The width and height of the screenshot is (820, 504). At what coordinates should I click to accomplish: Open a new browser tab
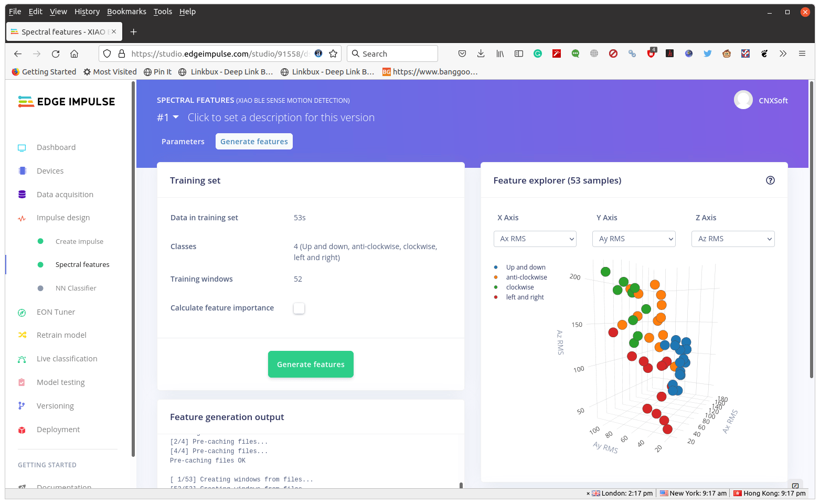[134, 32]
